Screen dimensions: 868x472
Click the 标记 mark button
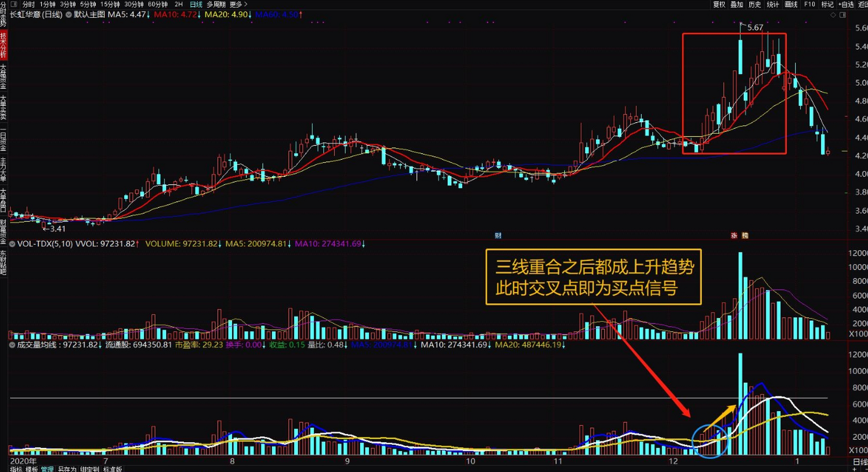click(x=827, y=4)
